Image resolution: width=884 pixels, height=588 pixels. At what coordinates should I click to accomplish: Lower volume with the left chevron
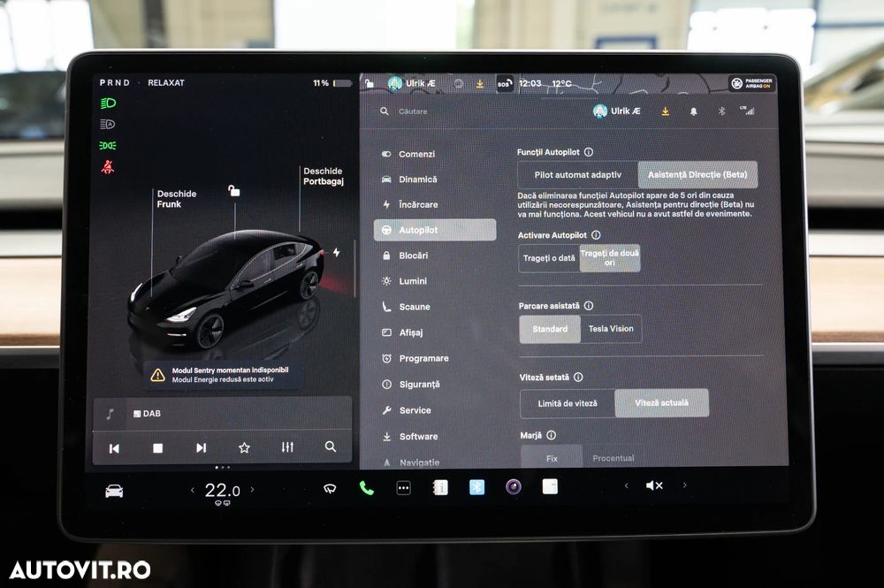627,485
